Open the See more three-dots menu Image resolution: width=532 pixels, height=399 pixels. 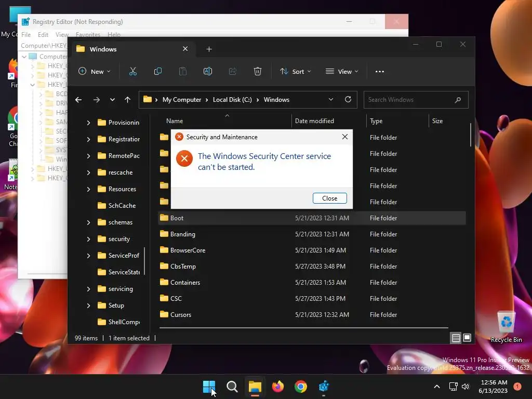click(380, 72)
